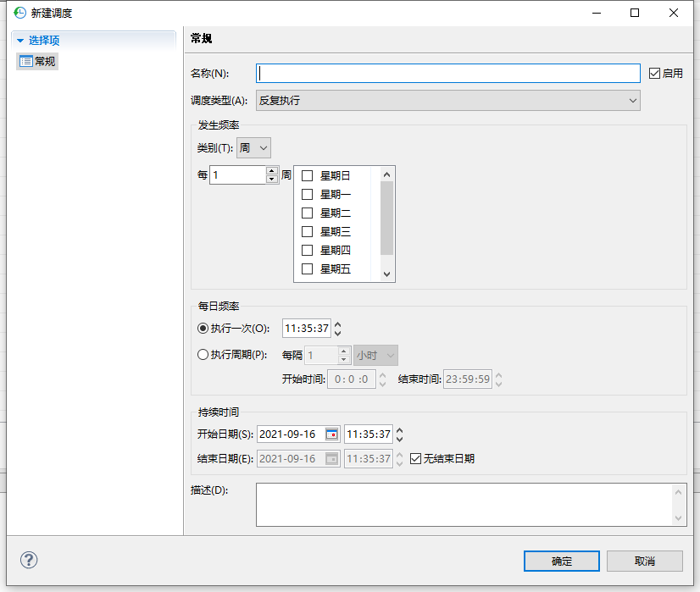Screen dimensions: 700x592
Task: Increase the start date time value
Action: pos(399,430)
